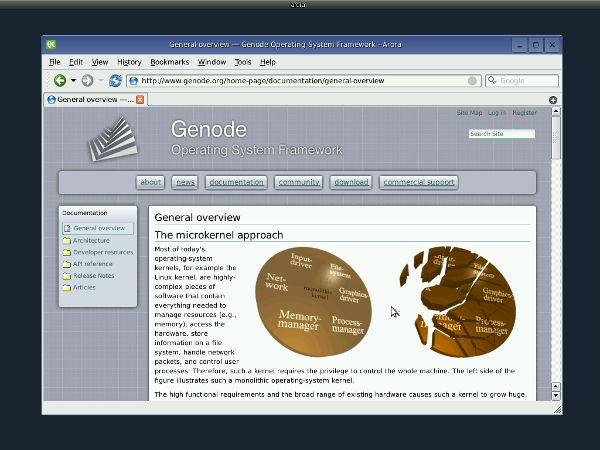Click the API reference folder icon
The image size is (600, 450).
67,264
